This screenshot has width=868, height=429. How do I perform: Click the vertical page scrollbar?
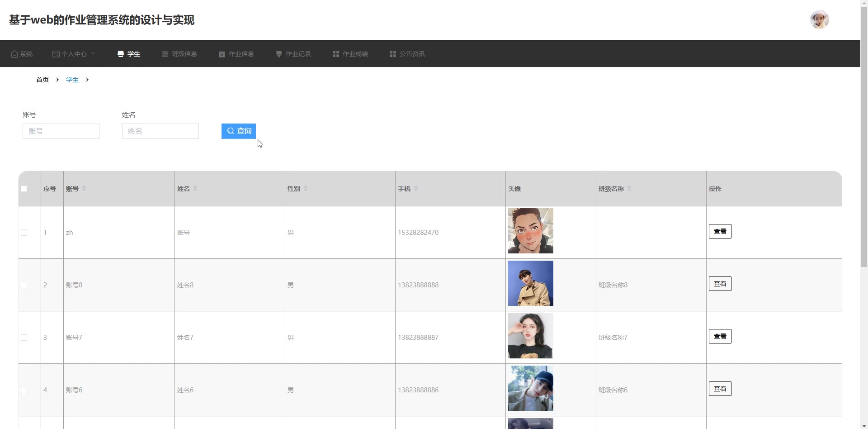(864, 136)
